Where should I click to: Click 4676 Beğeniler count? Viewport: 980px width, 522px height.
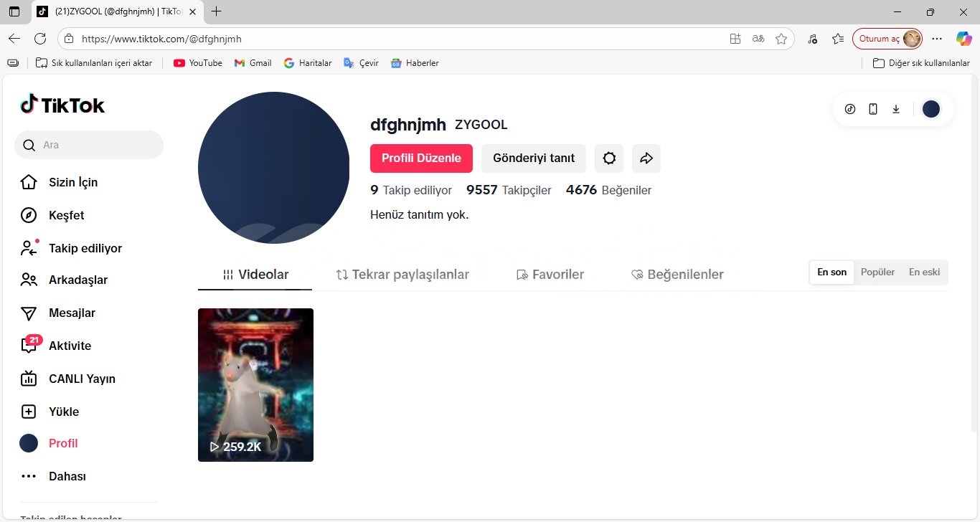pos(608,190)
